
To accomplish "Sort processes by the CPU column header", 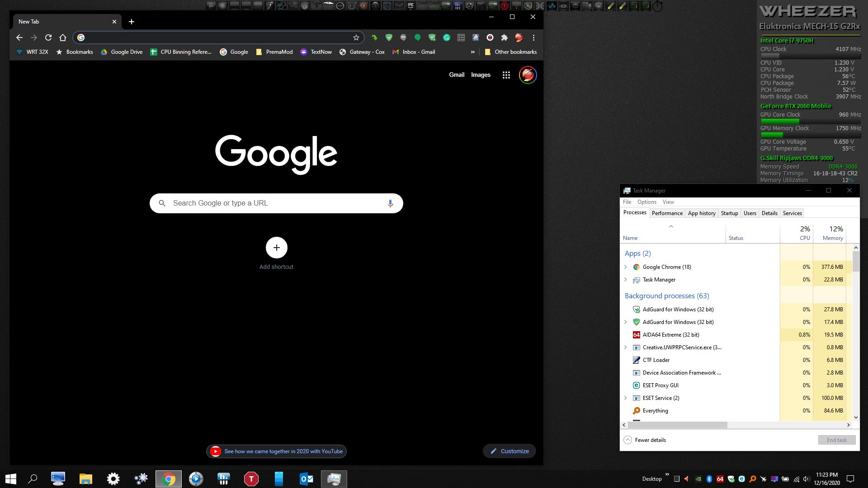I will (x=797, y=233).
